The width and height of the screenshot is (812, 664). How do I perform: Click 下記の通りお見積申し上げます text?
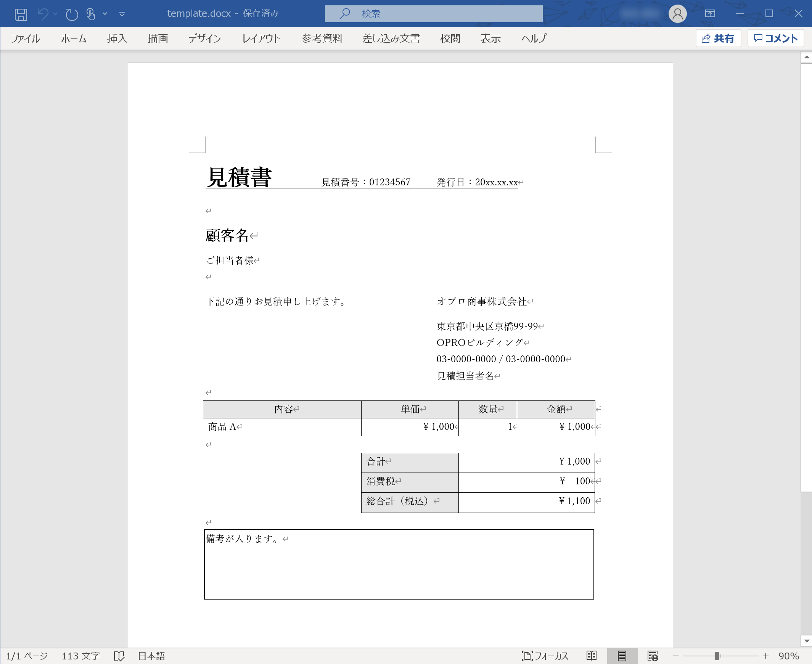tap(276, 302)
